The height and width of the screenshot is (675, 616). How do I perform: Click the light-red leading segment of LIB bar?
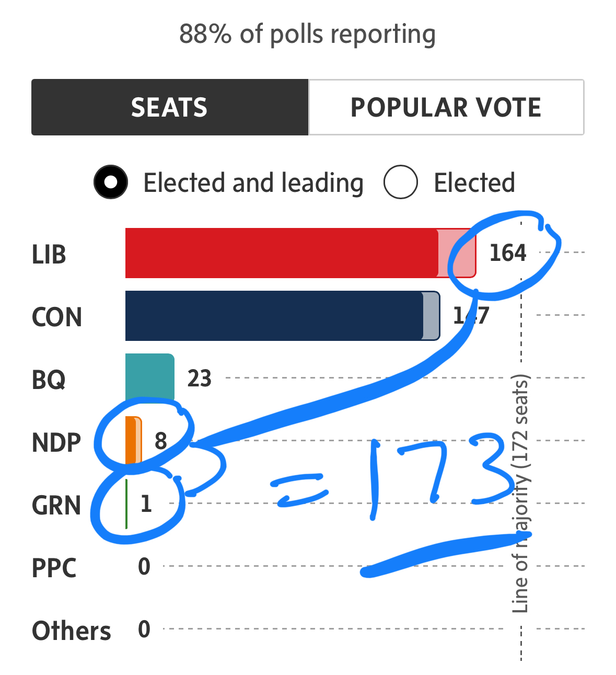click(457, 253)
